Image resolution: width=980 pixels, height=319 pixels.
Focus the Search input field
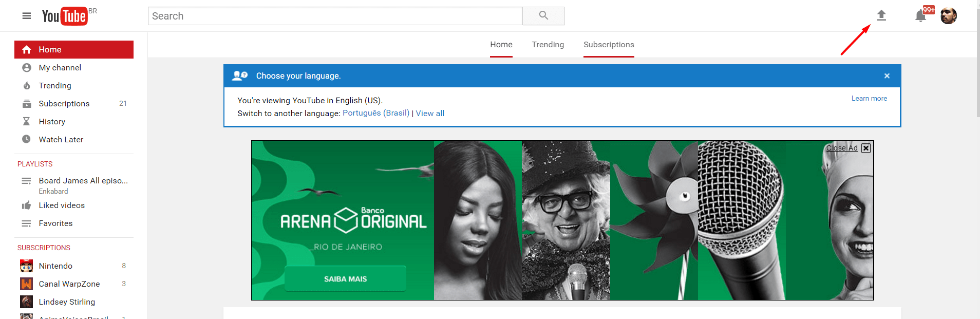(x=335, y=16)
